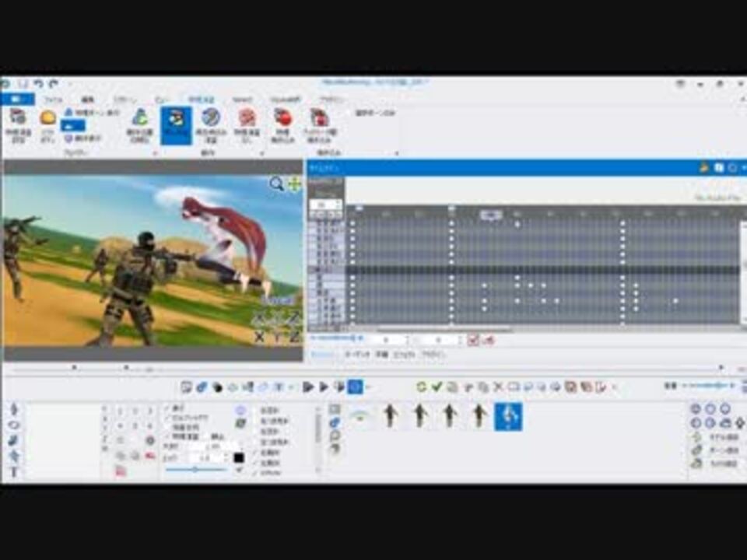Click the highlighted frame marker on the timeline ruler
This screenshot has height=560, width=747.
tap(491, 215)
